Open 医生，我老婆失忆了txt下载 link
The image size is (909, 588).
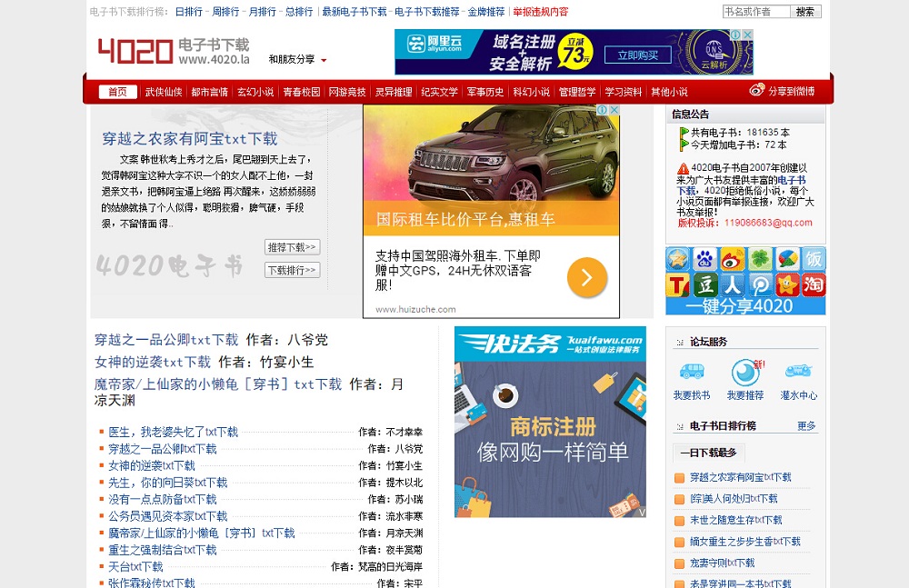(x=173, y=432)
